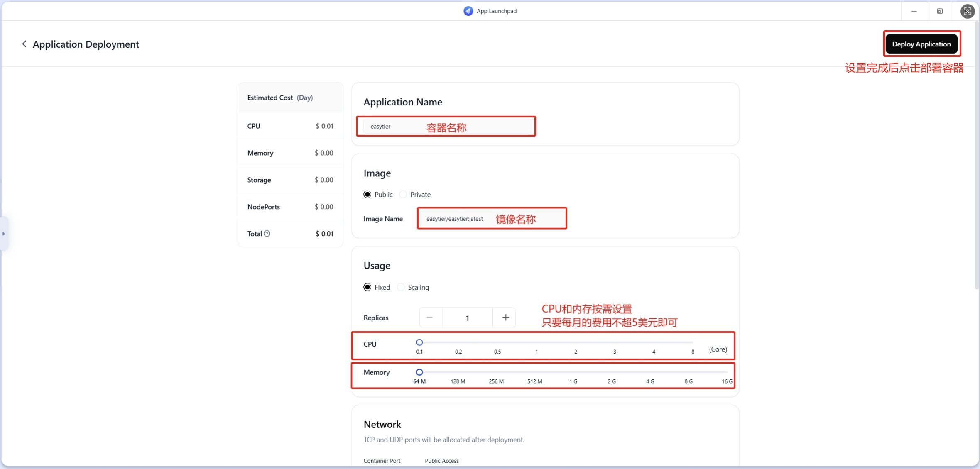Viewport: 980px width, 469px height.
Task: Click the Deploy Application button
Action: coord(921,44)
